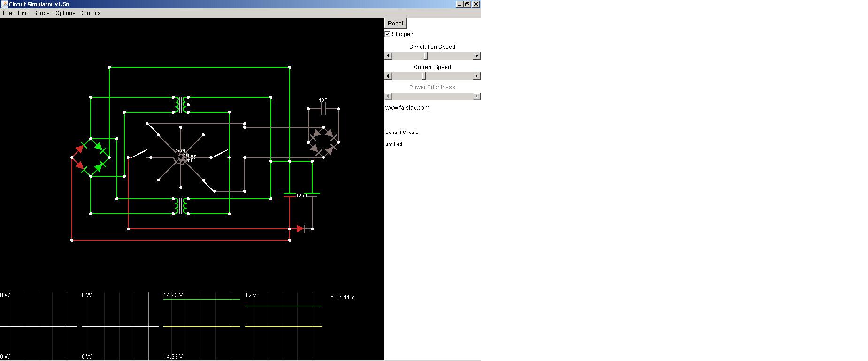Toggle the bottom diagonal switch
868x361 pixels.
pos(209,186)
